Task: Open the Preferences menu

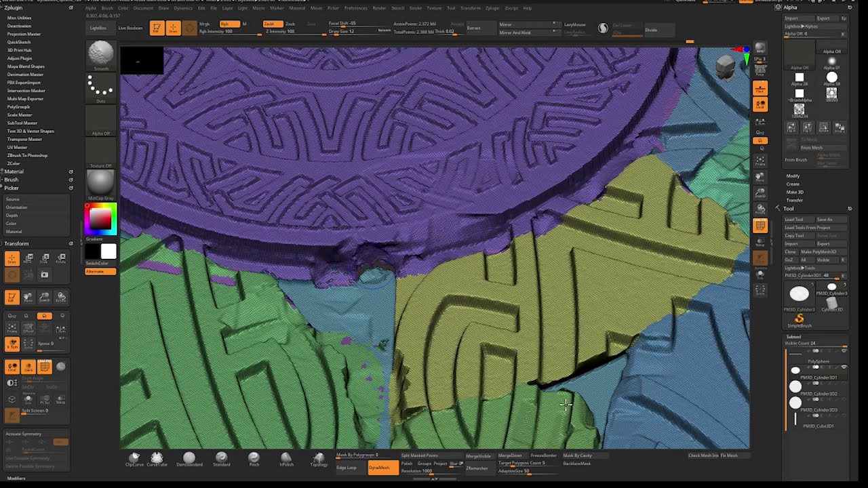Action: pyautogui.click(x=355, y=8)
